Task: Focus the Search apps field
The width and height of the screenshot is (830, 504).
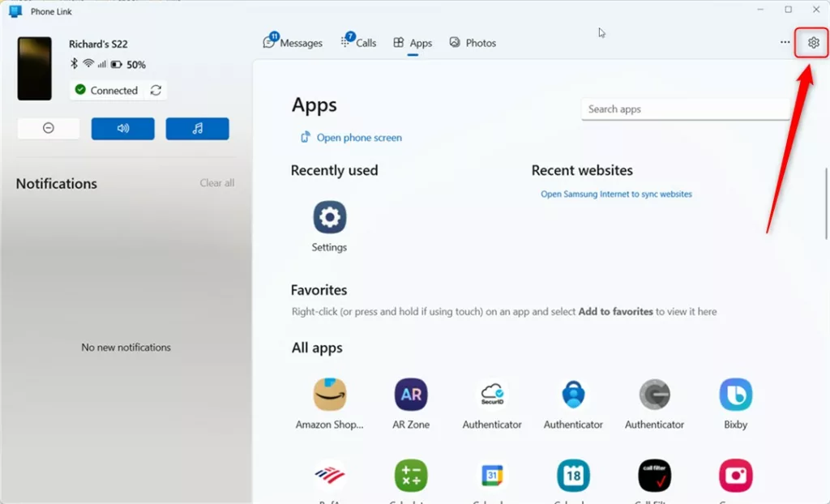Action: point(686,109)
